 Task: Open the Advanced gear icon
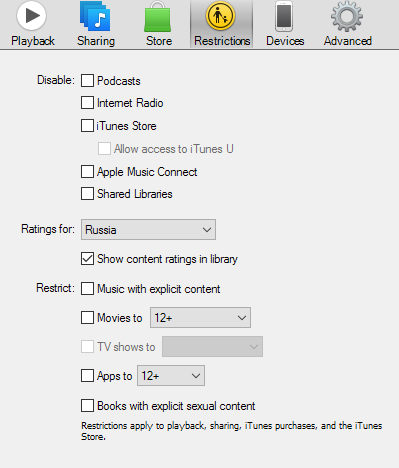347,16
